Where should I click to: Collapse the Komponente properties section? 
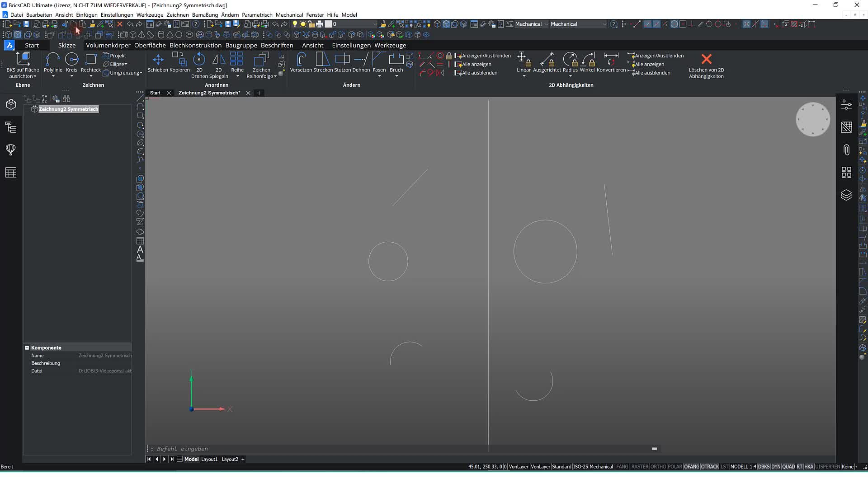click(x=27, y=347)
